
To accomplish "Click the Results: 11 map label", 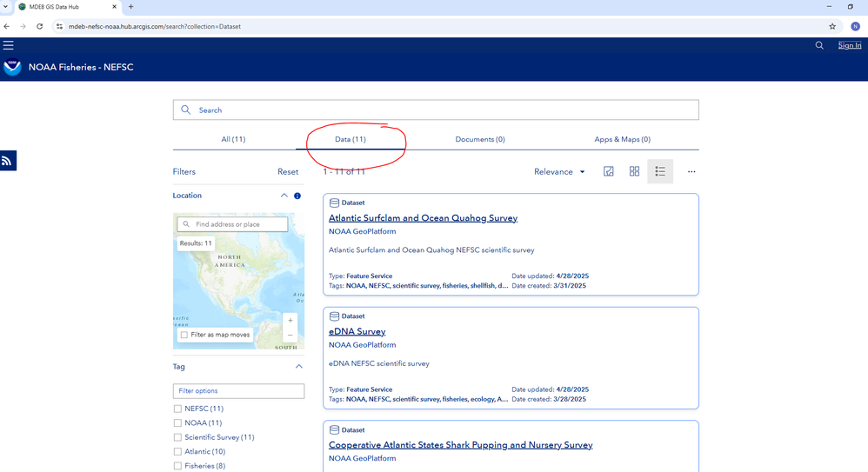I will point(196,243).
